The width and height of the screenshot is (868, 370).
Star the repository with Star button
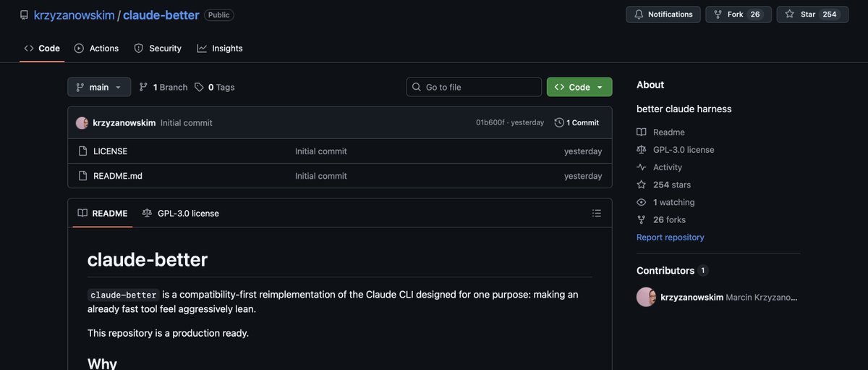(812, 14)
